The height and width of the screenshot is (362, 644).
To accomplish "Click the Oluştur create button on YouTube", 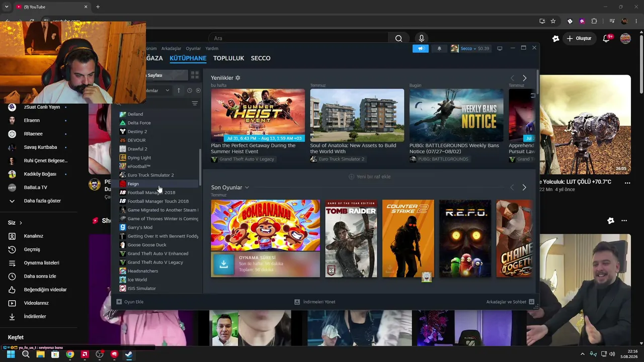I will point(579,38).
